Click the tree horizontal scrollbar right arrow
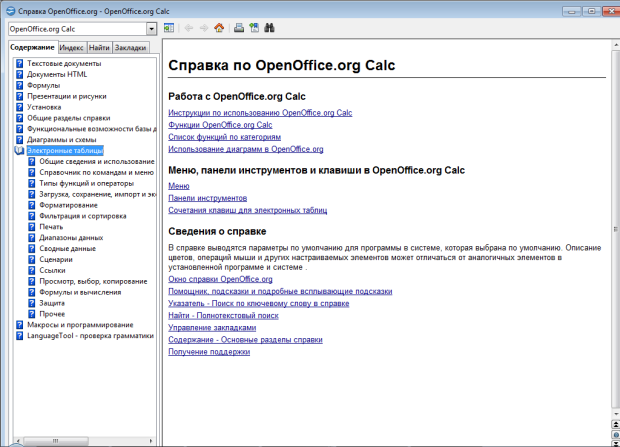Screen dimensions: 620x447 (151, 441)
